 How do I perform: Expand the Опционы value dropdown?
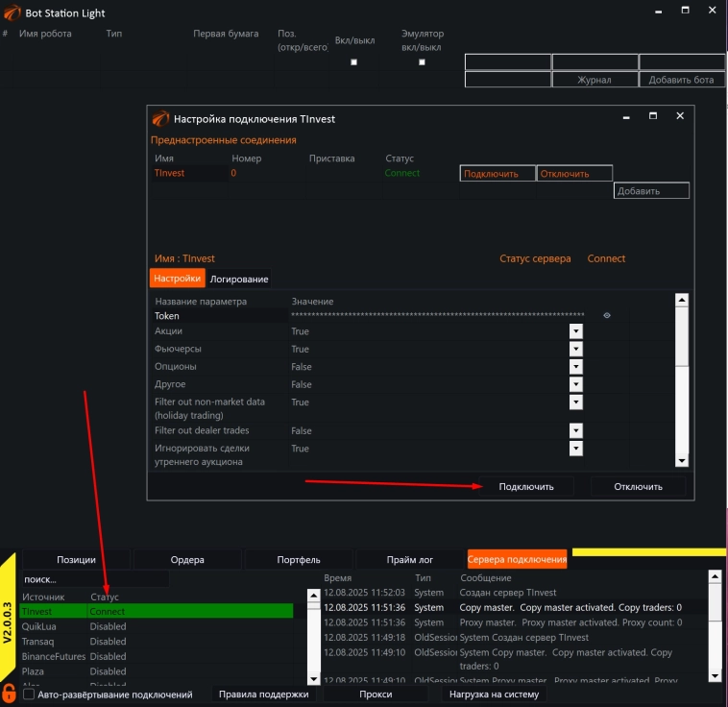pos(576,367)
